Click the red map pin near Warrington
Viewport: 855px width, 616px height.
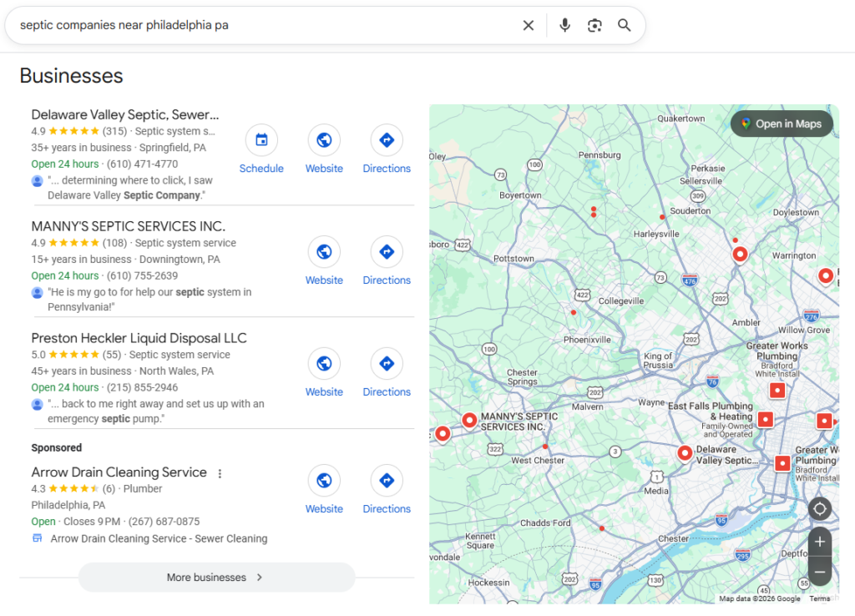[740, 255]
